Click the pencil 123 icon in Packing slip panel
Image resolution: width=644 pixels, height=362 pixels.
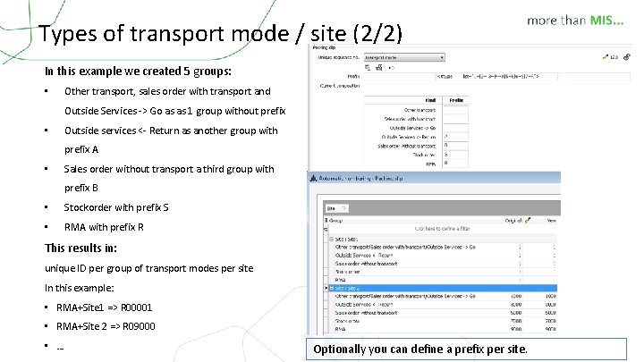click(x=610, y=57)
